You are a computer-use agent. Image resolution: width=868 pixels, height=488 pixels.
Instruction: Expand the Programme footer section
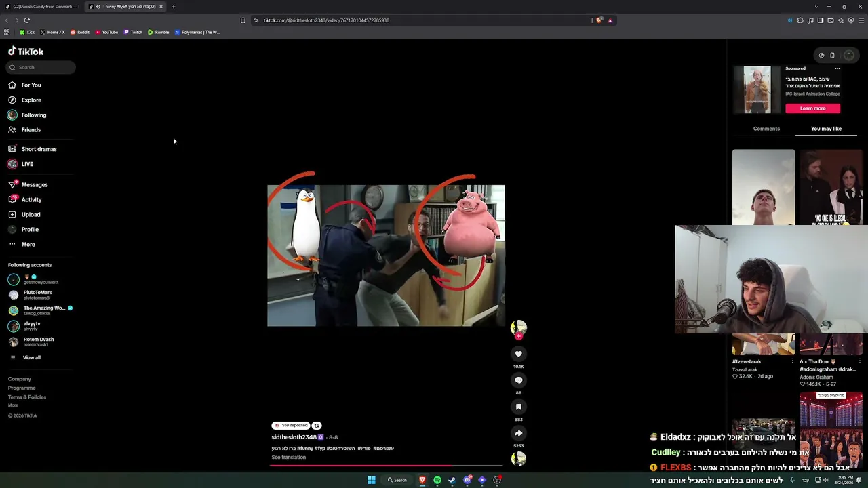coord(22,388)
